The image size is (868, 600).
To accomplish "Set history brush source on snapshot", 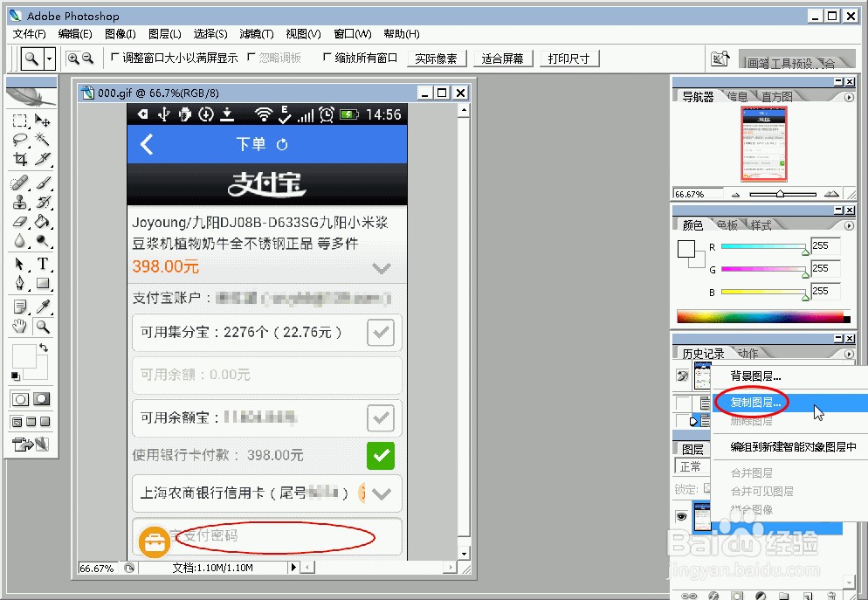I will pyautogui.click(x=683, y=376).
